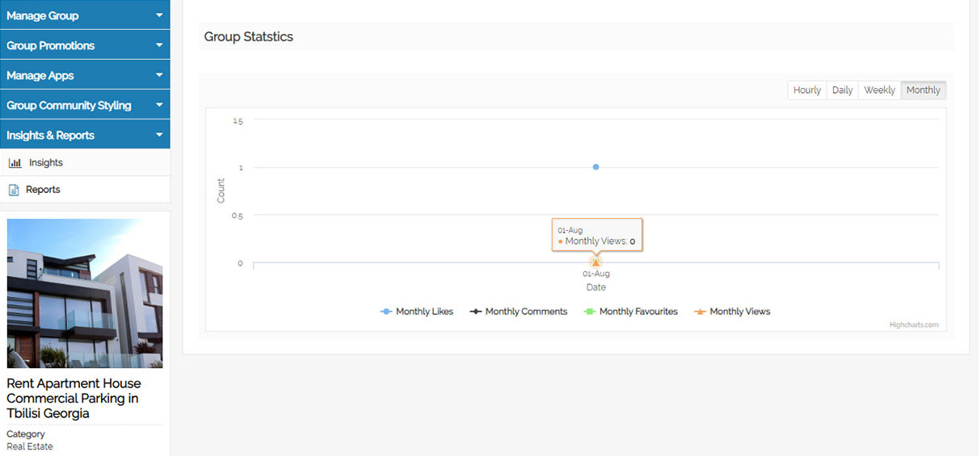The height and width of the screenshot is (456, 980).
Task: Toggle Monthly Views legend item
Action: click(x=732, y=312)
